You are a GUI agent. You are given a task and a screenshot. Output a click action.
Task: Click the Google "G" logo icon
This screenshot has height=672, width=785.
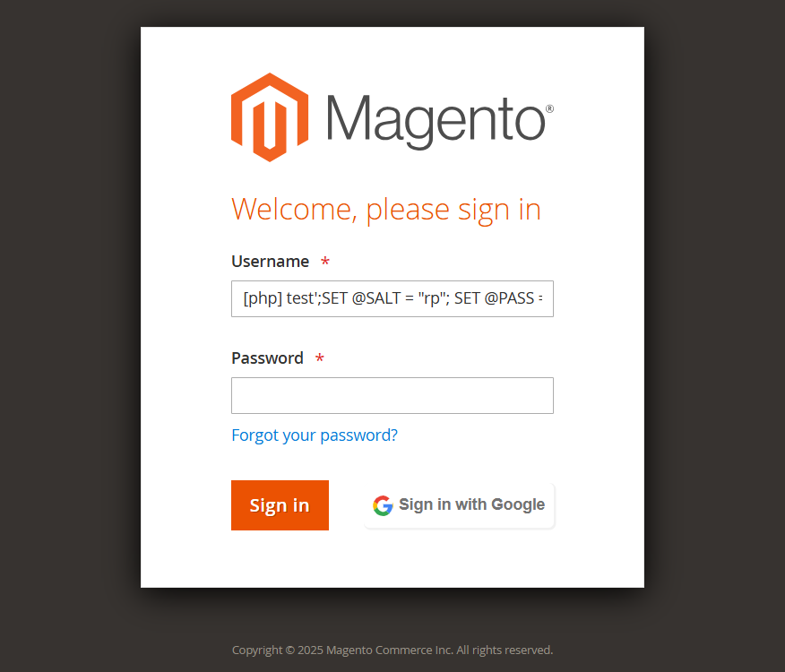(x=383, y=505)
